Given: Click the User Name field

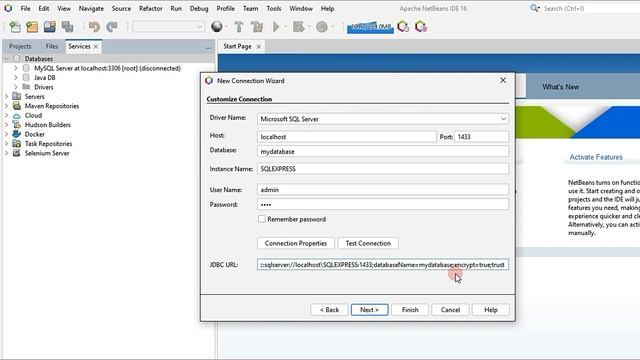Looking at the screenshot, I should (x=383, y=190).
